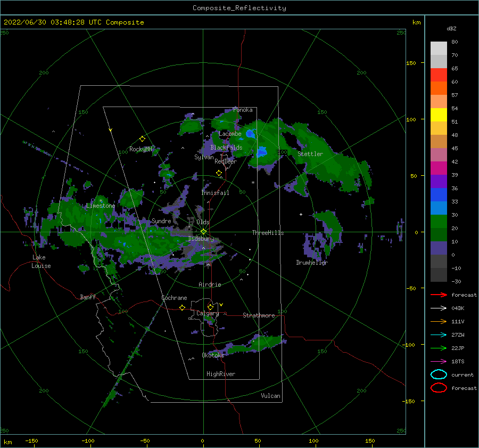The height and width of the screenshot is (448, 479).
Task: Pick the dark green 20-10 dBZ swatch
Action: 439,234
